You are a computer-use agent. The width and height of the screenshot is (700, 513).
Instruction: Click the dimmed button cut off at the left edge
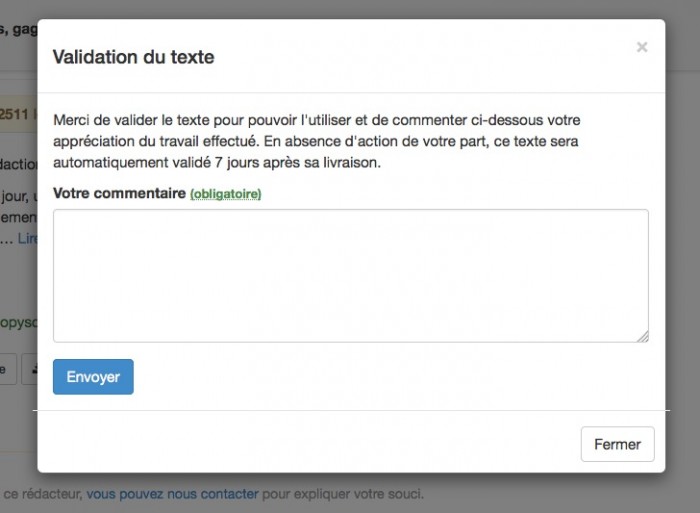pos(8,369)
